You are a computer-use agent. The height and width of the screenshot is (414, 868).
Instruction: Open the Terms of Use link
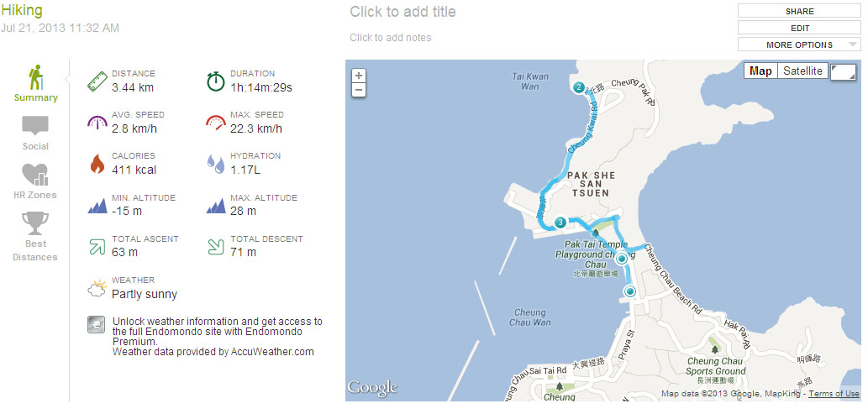(x=834, y=394)
